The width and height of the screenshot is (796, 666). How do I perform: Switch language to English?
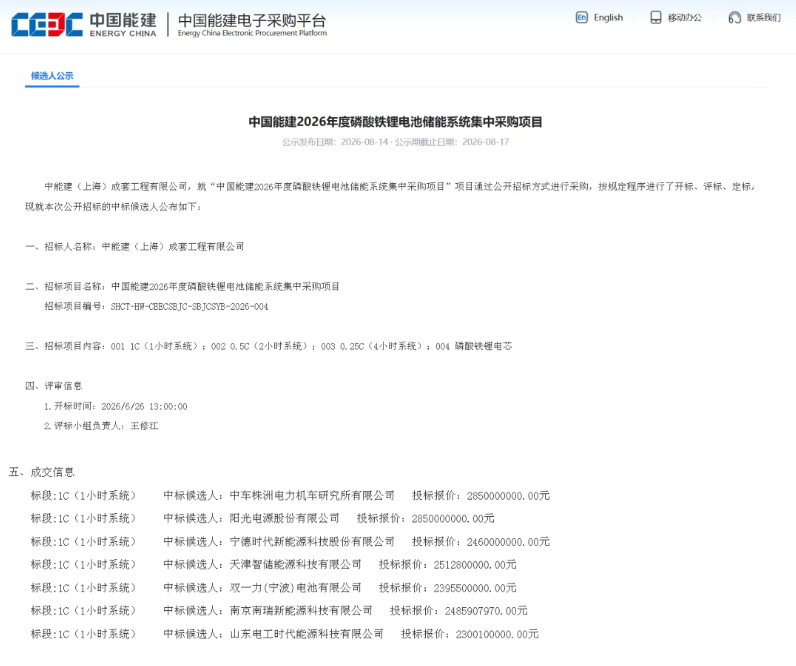click(x=608, y=18)
